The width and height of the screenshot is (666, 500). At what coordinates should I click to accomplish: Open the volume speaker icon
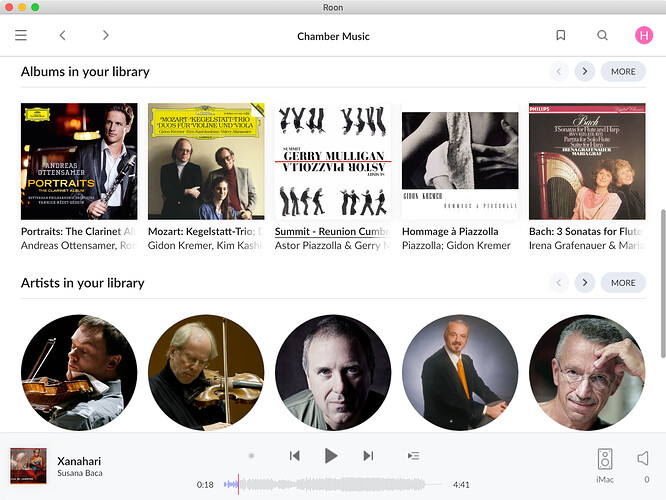[x=643, y=458]
